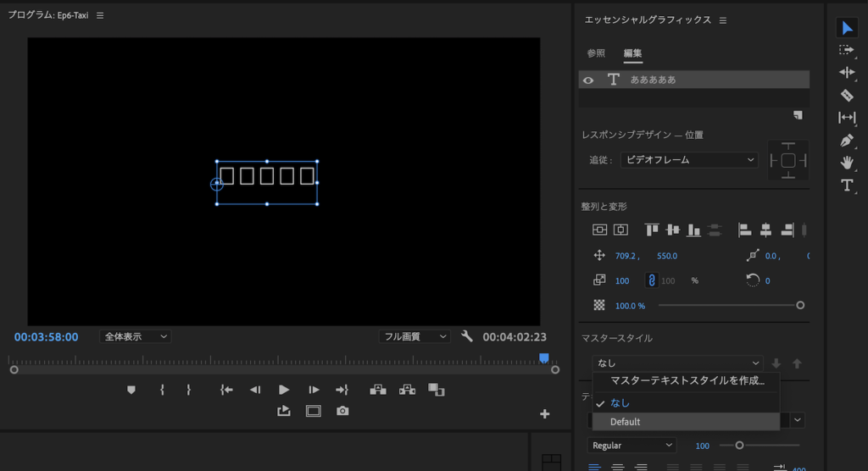Open the wrench settings menu
This screenshot has height=471, width=868.
point(466,336)
